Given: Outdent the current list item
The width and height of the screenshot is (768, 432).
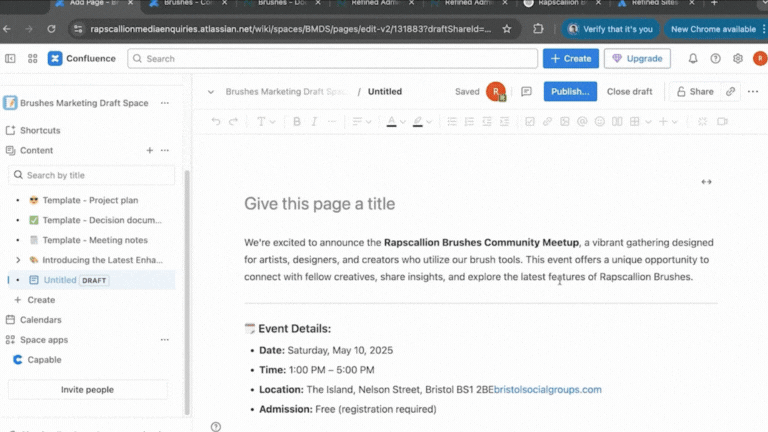Looking at the screenshot, I should [487, 121].
